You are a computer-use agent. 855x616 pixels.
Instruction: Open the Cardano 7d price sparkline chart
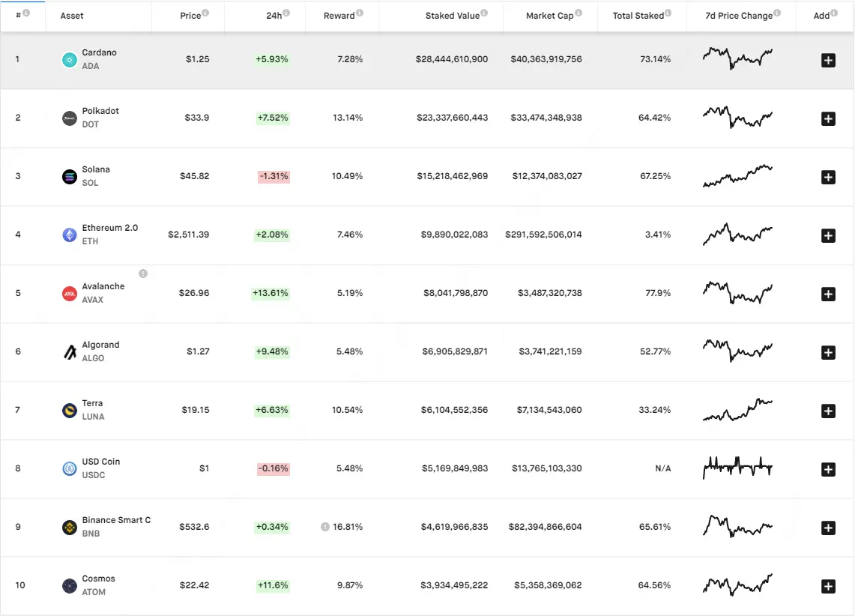coord(737,58)
